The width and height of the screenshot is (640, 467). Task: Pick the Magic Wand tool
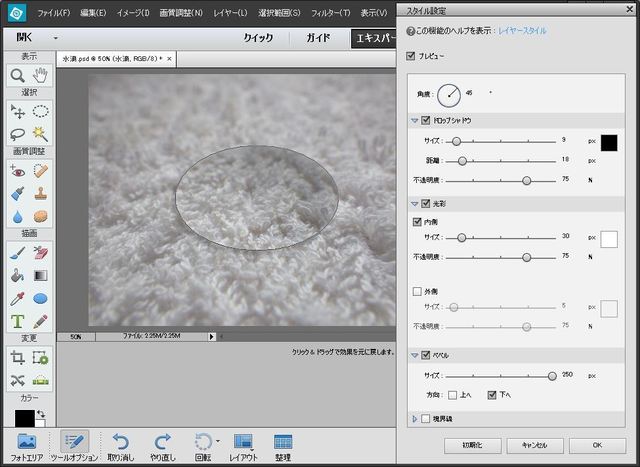[40, 133]
